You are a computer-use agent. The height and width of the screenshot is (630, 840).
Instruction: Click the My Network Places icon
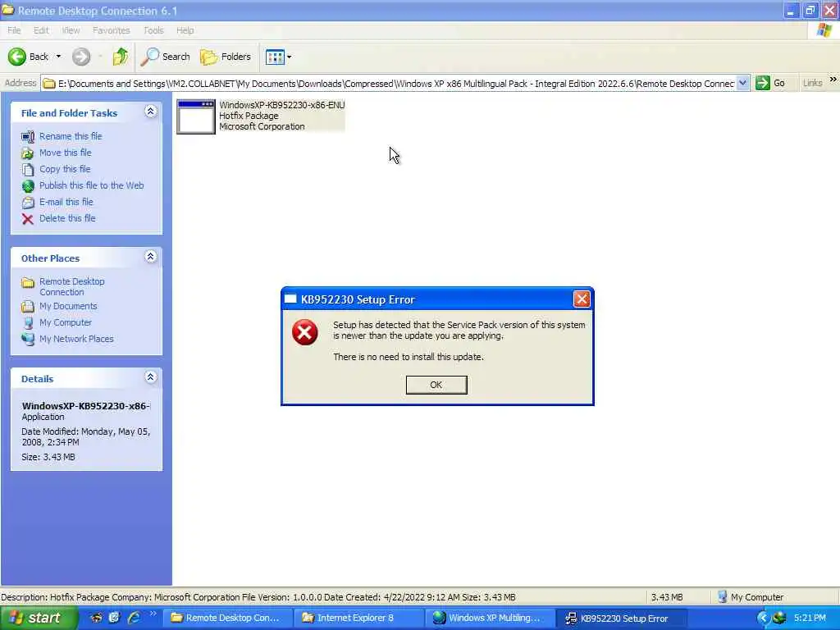[28, 339]
